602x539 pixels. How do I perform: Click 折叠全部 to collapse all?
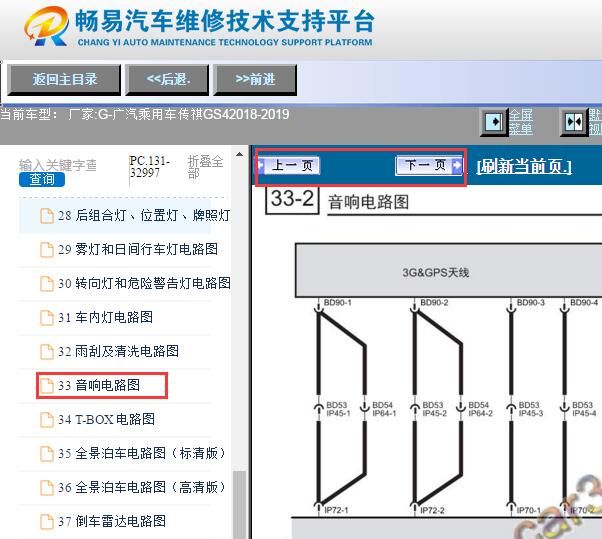[x=205, y=167]
